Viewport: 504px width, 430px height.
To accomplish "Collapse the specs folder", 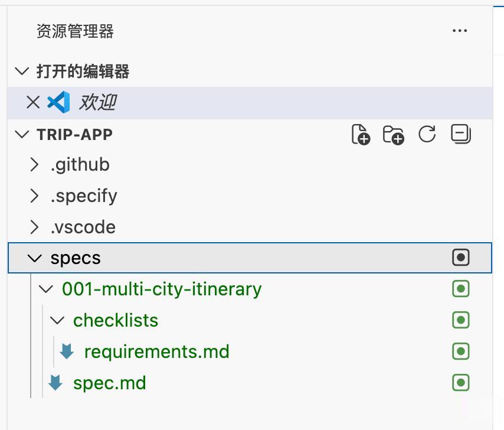I will pos(35,258).
